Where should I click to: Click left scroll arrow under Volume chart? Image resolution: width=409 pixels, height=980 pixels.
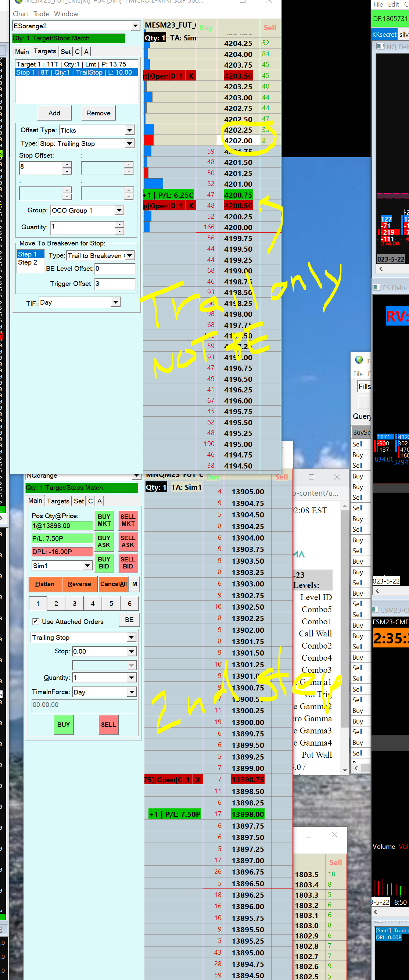pos(376,912)
